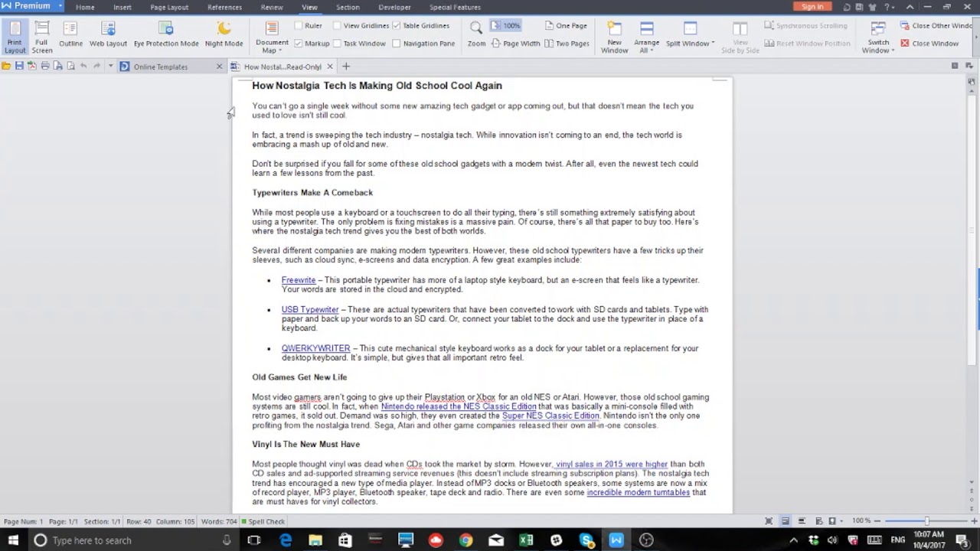Print using the quick toolbar printer icon

pyautogui.click(x=45, y=67)
